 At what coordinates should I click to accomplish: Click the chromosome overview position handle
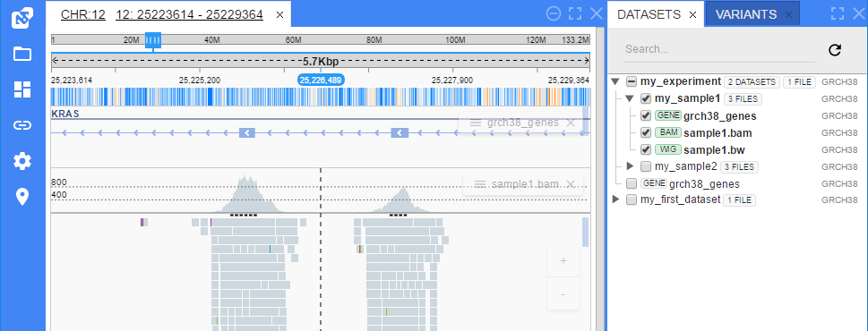pos(153,40)
